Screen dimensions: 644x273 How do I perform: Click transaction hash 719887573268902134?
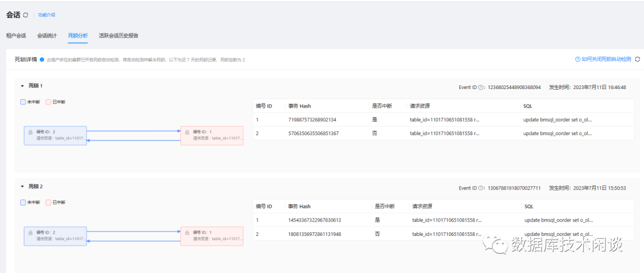click(x=312, y=119)
